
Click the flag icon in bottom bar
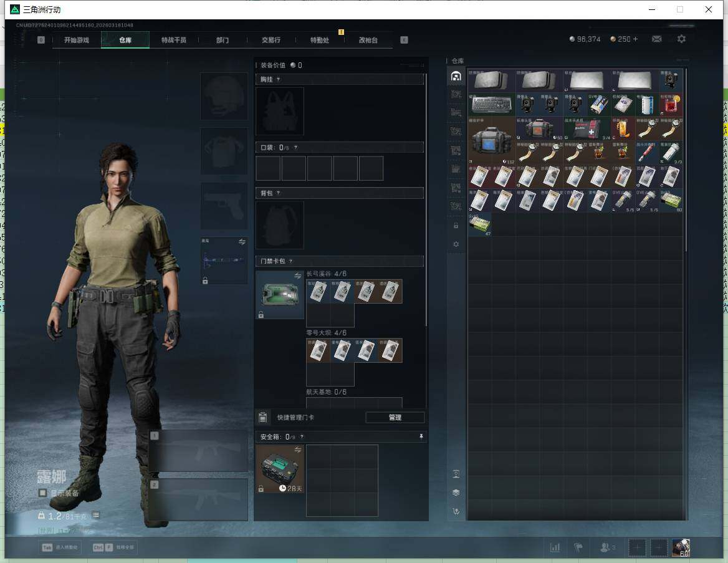tap(578, 547)
